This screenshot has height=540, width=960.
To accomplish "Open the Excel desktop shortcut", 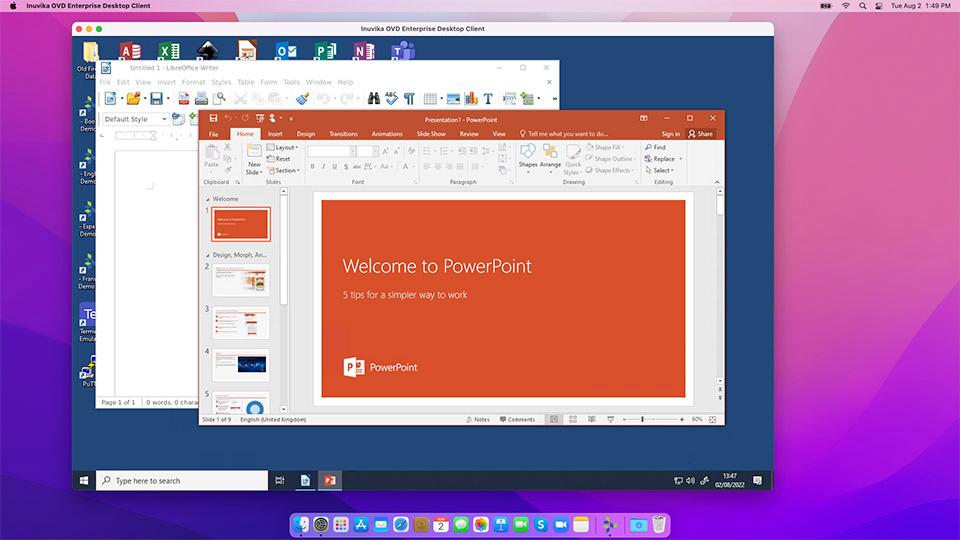I will point(168,50).
